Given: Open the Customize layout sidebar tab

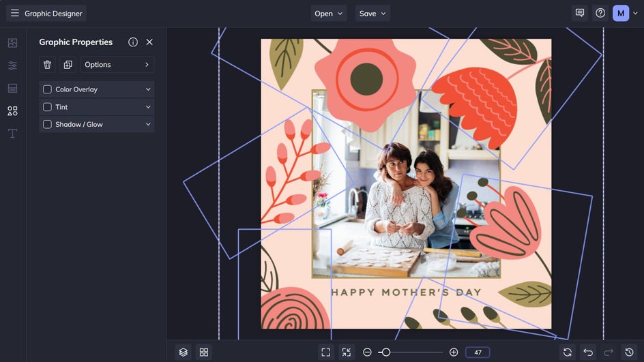Looking at the screenshot, I should click(12, 88).
